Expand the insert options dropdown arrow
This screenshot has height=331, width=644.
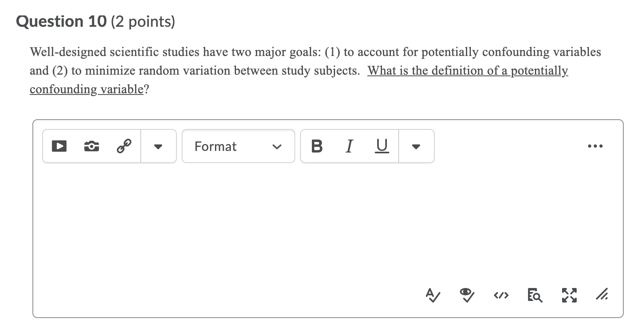pyautogui.click(x=158, y=146)
